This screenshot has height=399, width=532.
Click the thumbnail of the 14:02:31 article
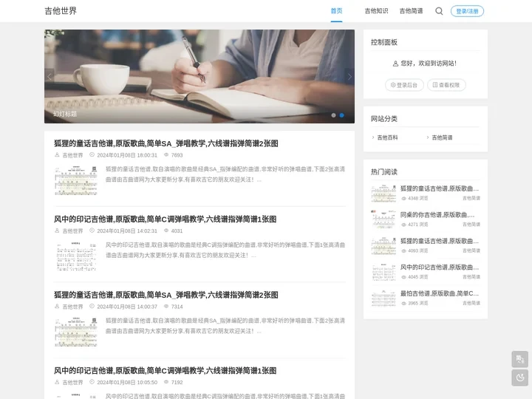pos(76,256)
